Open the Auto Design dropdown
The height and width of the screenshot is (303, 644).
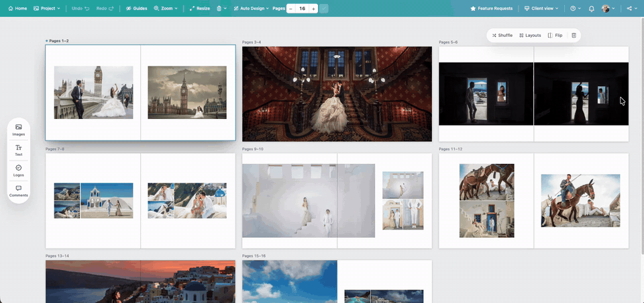point(251,8)
